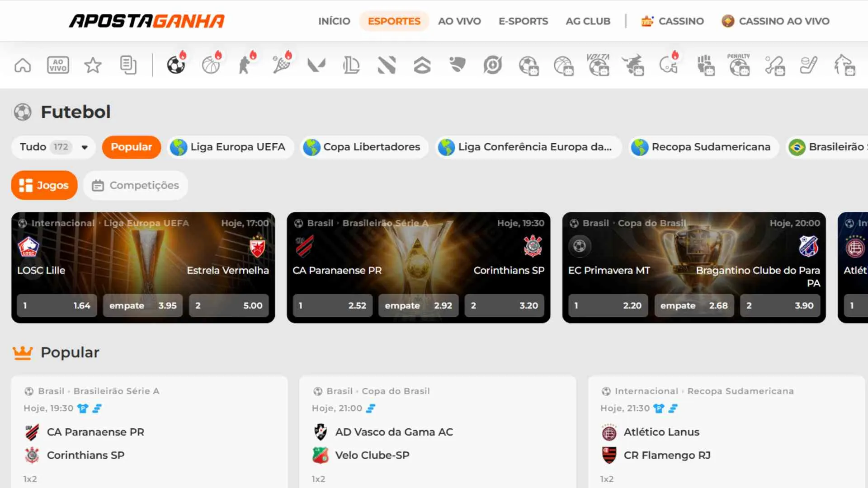The width and height of the screenshot is (868, 488).
Task: Bet on empate 2.92 for Paranaense vs Corinthians
Action: click(x=418, y=305)
